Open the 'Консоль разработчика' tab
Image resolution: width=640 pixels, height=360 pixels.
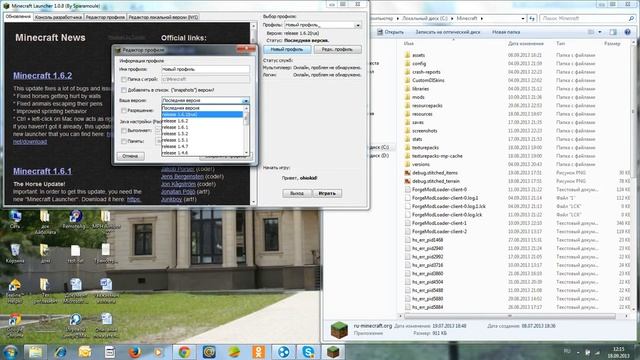point(58,17)
